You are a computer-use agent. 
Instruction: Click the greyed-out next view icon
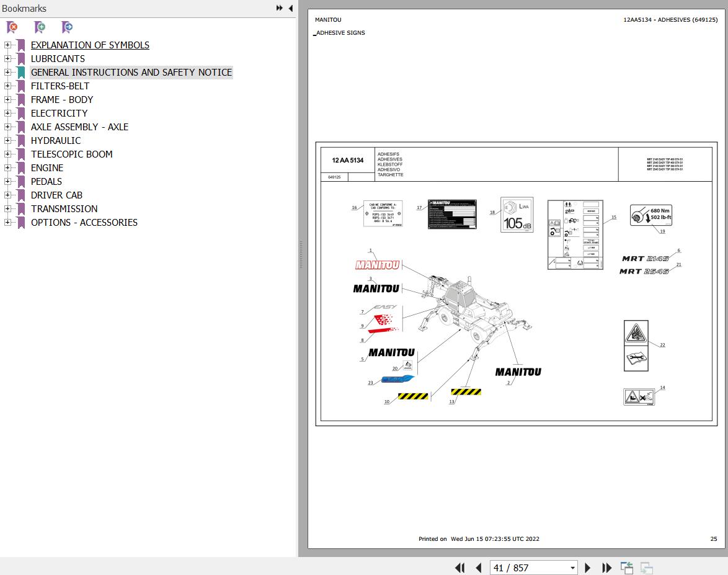[646, 568]
